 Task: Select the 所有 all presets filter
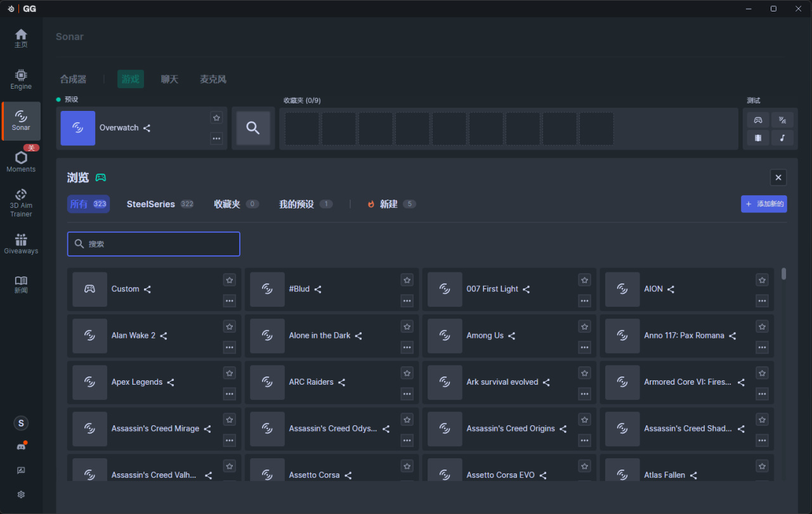click(88, 204)
